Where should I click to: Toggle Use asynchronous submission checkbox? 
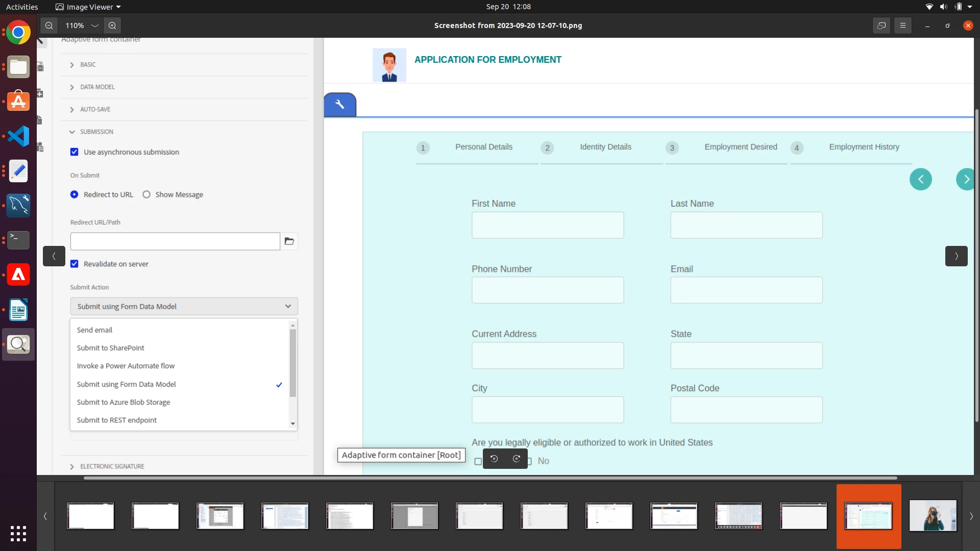coord(75,152)
